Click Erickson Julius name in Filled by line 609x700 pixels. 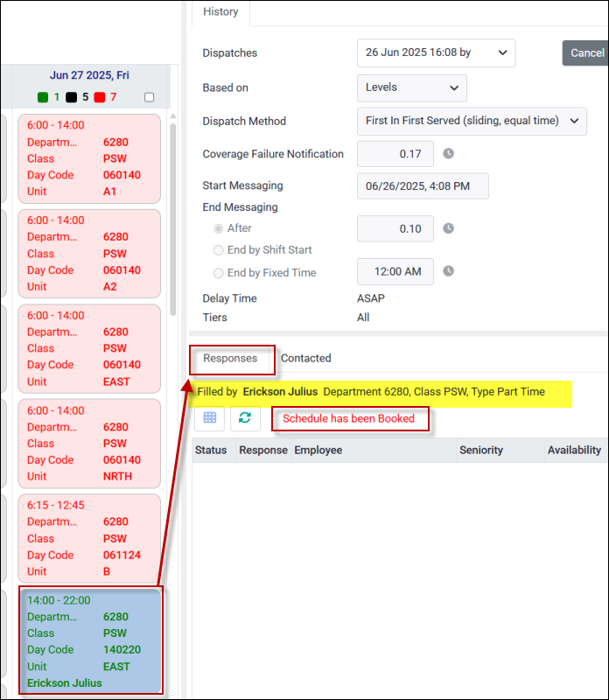coord(280,391)
